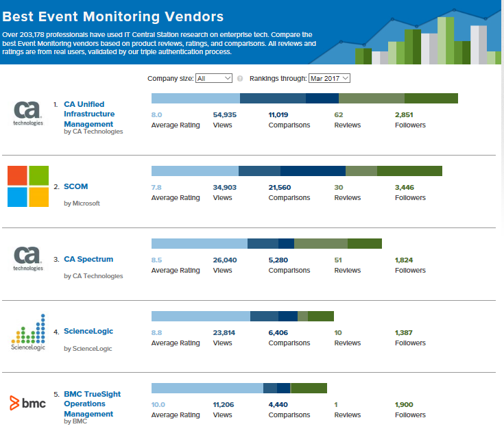The image size is (504, 444).
Task: Click the 1,824 followers value
Action: (x=404, y=260)
